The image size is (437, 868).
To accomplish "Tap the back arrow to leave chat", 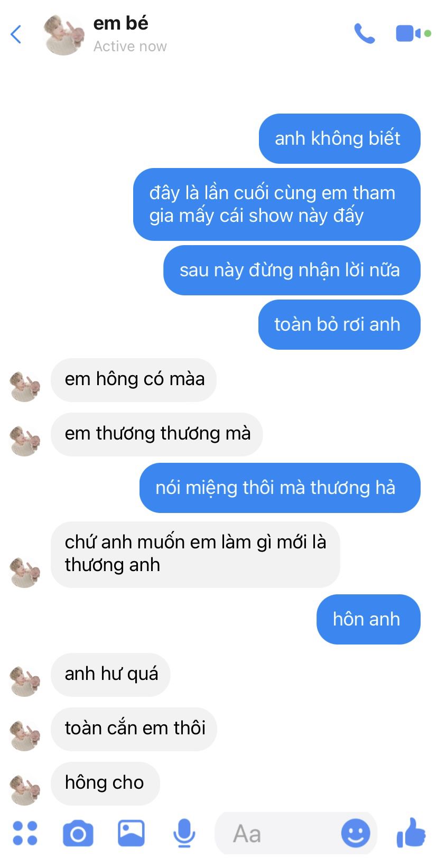I will [16, 35].
